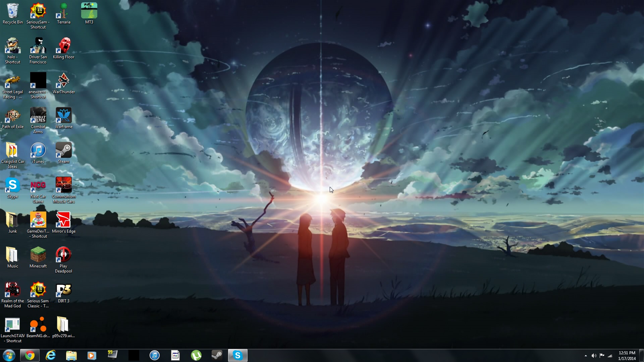
Task: Open the volume control in tray
Action: [594, 356]
